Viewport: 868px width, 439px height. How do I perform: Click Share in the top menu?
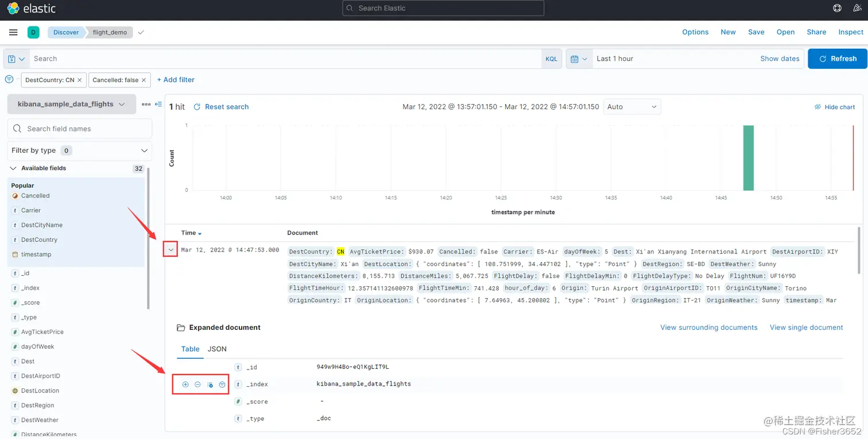[816, 32]
